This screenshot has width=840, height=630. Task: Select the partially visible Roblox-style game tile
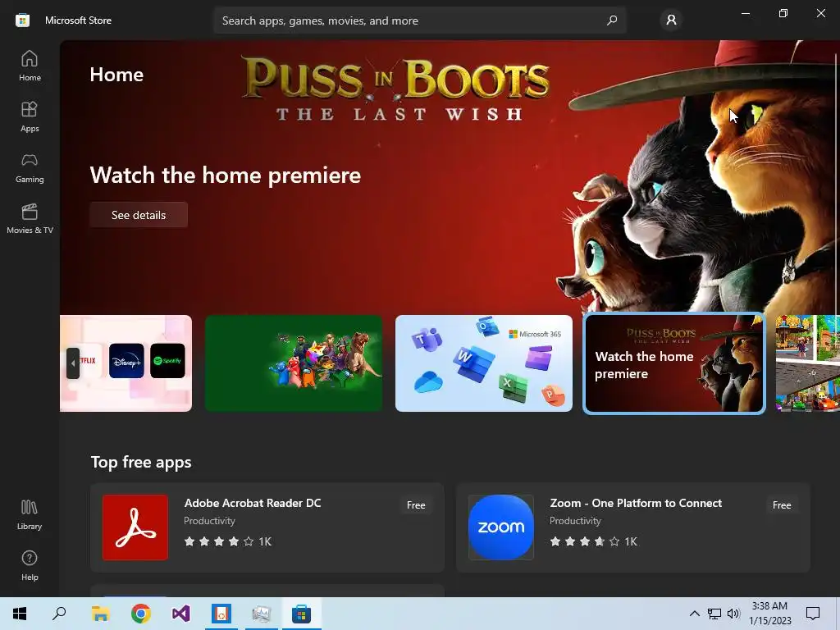click(807, 363)
